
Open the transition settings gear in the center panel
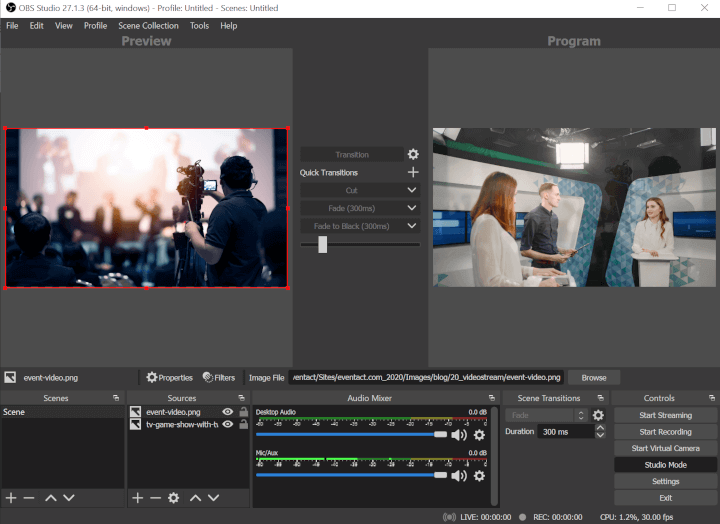tap(413, 155)
